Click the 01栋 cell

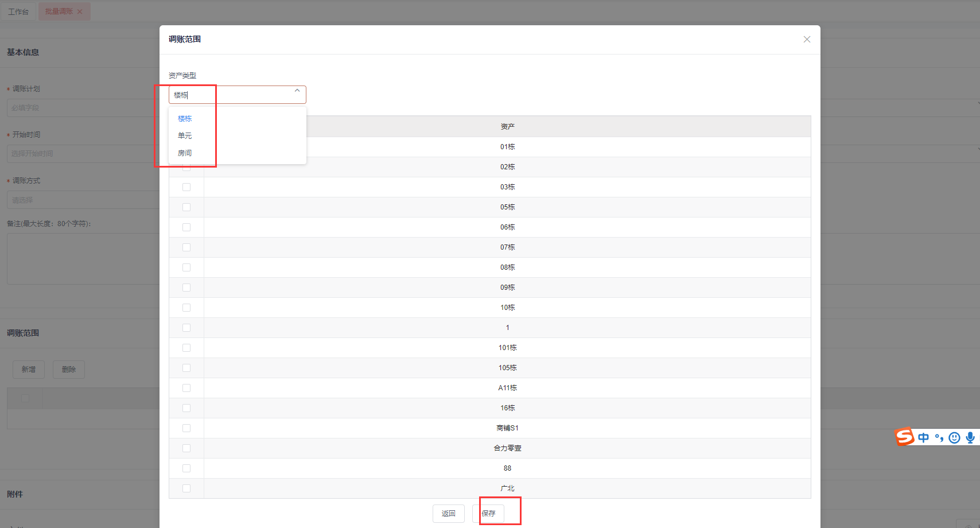point(507,147)
